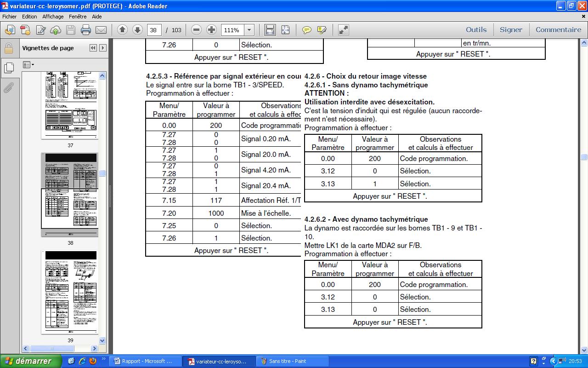Click the zoom percentage field showing 111%
This screenshot has height=368, width=588.
[232, 30]
